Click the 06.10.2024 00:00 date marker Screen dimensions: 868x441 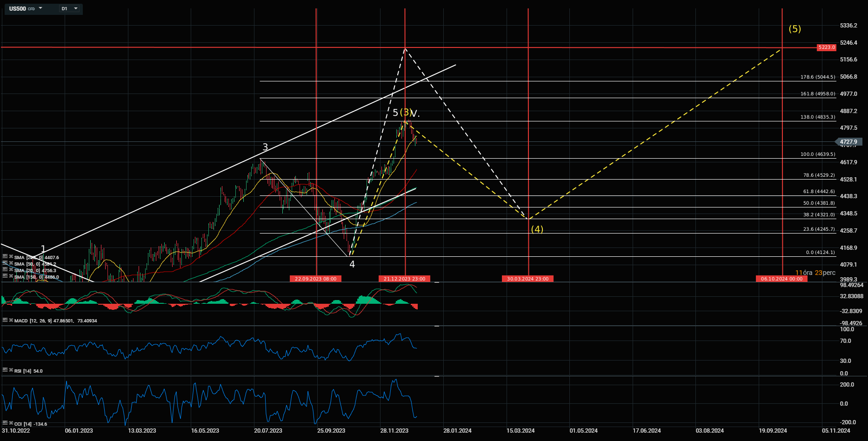pyautogui.click(x=781, y=279)
